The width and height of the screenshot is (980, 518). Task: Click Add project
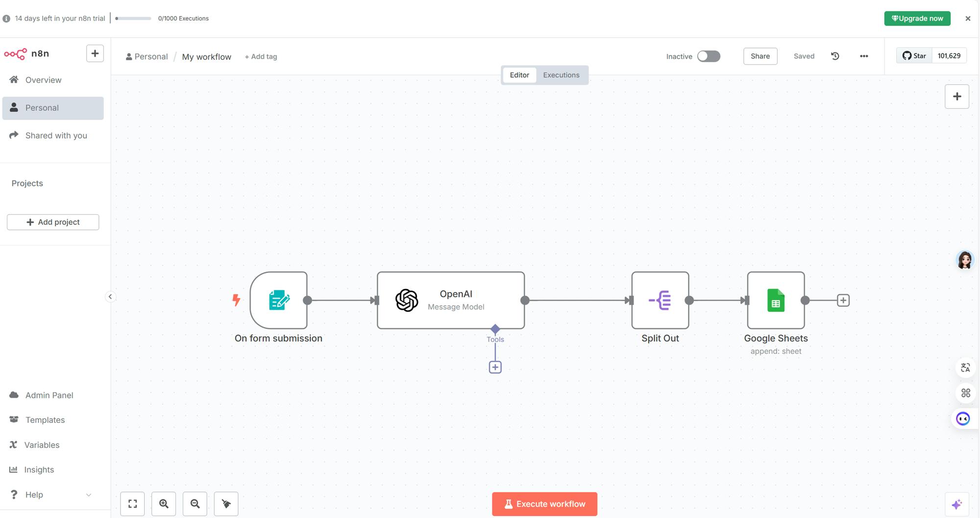point(53,222)
